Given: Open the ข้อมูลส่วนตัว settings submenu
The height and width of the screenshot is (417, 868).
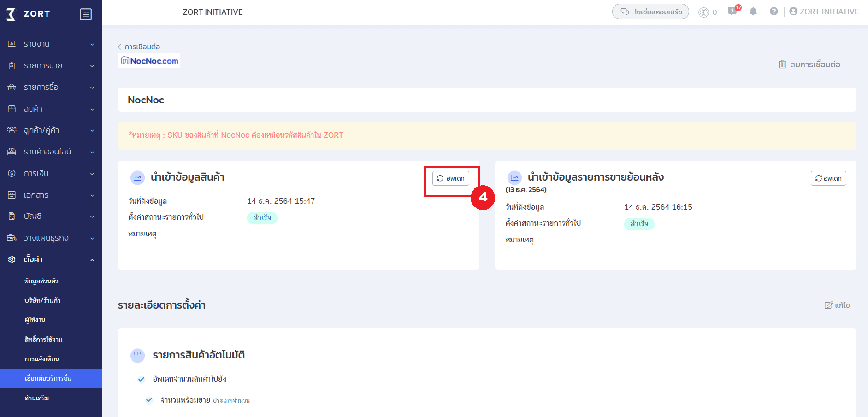Looking at the screenshot, I should click(41, 281).
